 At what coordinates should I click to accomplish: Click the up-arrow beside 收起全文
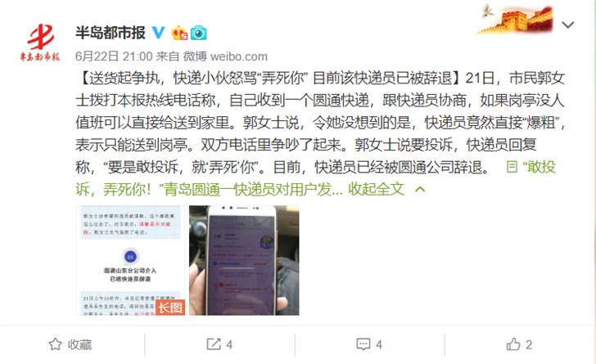pos(420,189)
